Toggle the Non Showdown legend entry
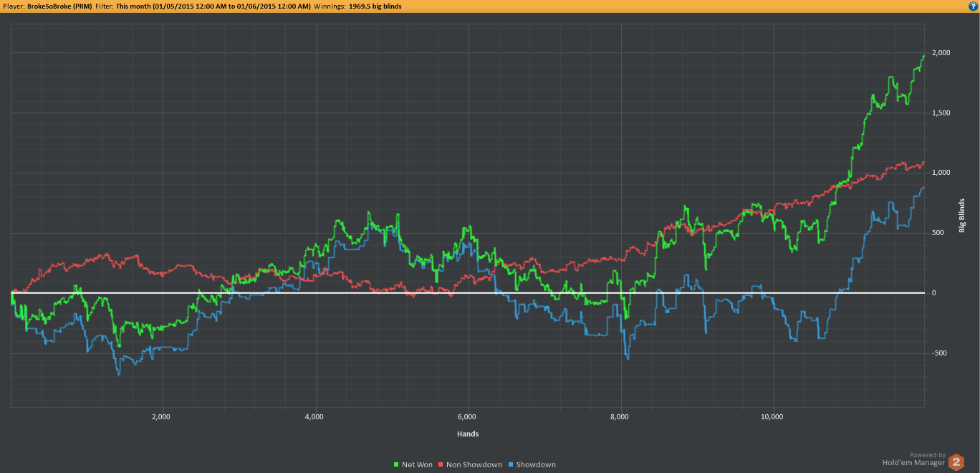Image resolution: width=980 pixels, height=473 pixels. (470, 464)
